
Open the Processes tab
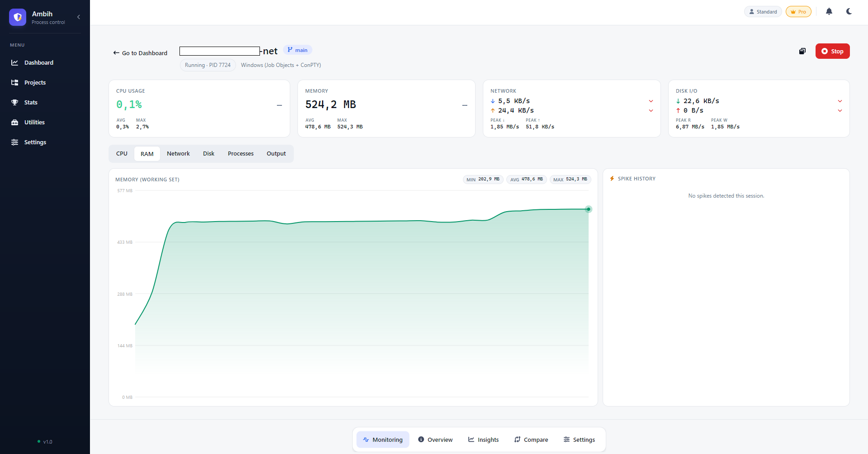pyautogui.click(x=241, y=154)
